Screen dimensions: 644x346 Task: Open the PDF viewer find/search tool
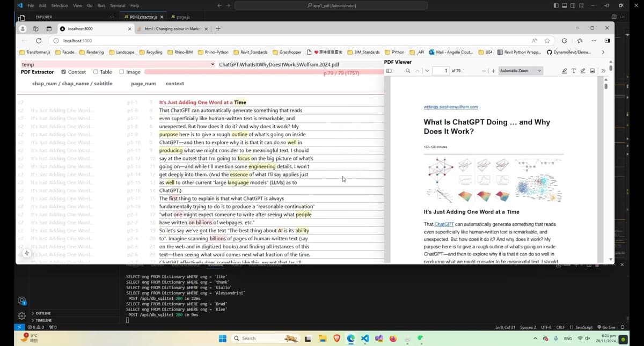(x=408, y=71)
